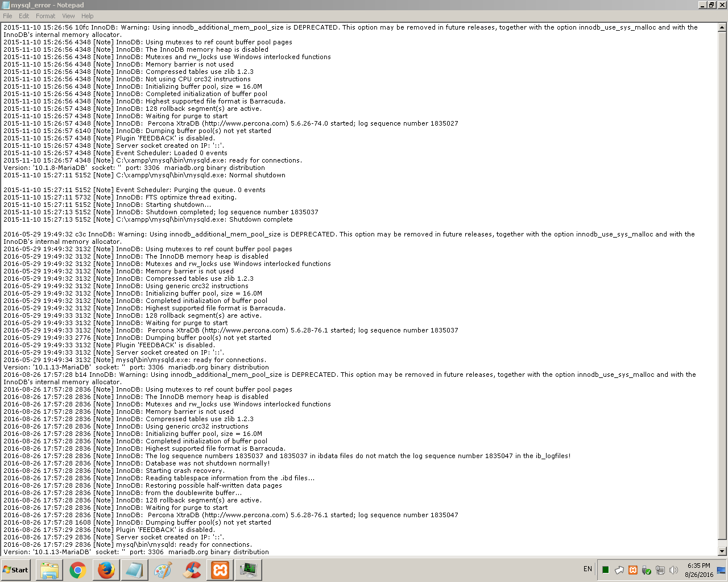Screen dimensions: 728x582
Task: Click 'Reading tablespace information from the .ibd files' line
Action: click(159, 478)
